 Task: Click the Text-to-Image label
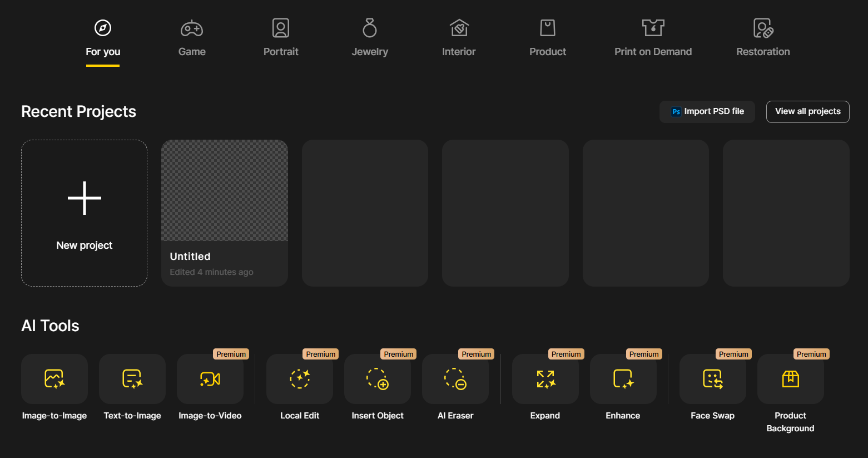coord(132,416)
